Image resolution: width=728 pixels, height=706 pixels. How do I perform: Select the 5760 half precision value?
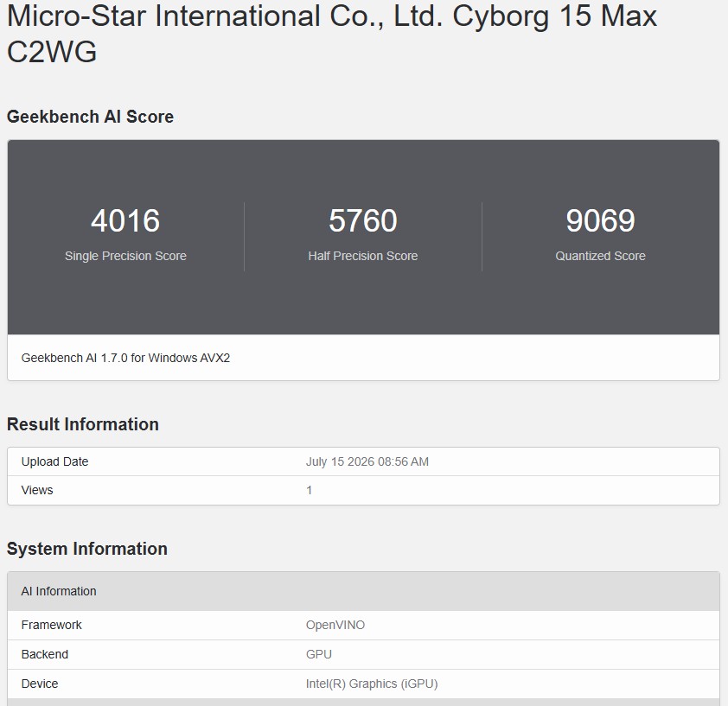[x=363, y=220]
